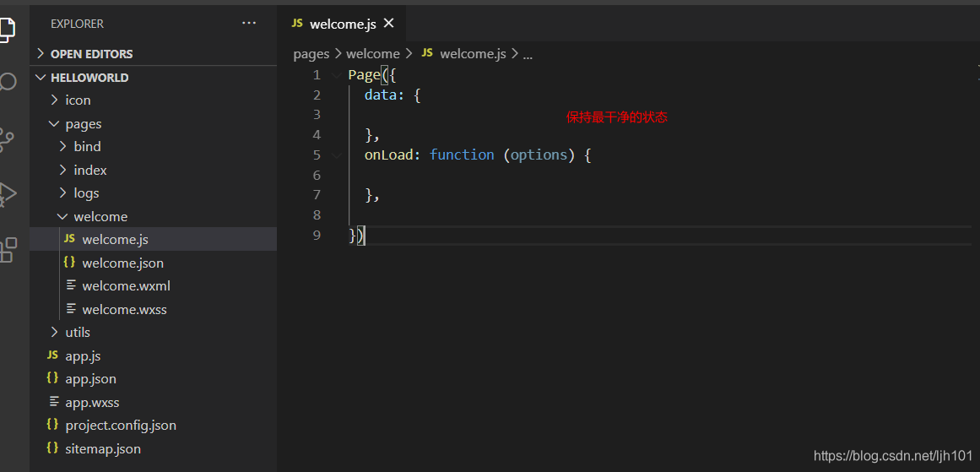Open welcome.wxml file
Image resolution: width=980 pixels, height=472 pixels.
(x=153, y=285)
